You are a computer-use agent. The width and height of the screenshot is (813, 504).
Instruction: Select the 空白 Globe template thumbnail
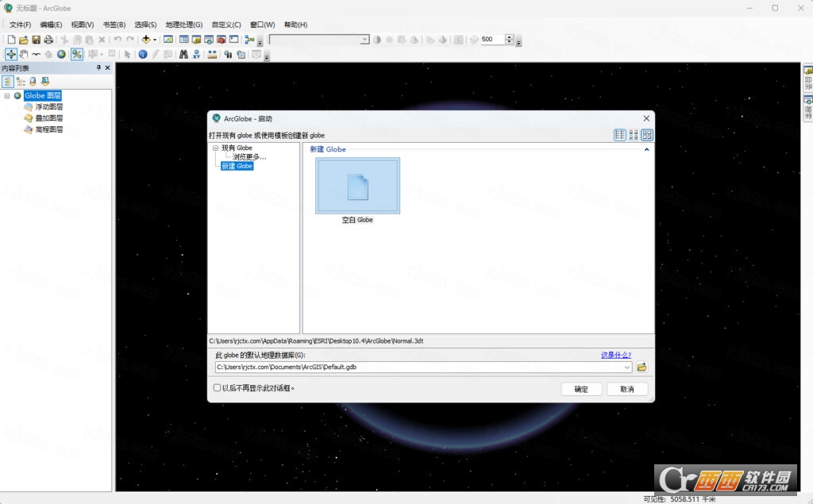[x=357, y=186]
